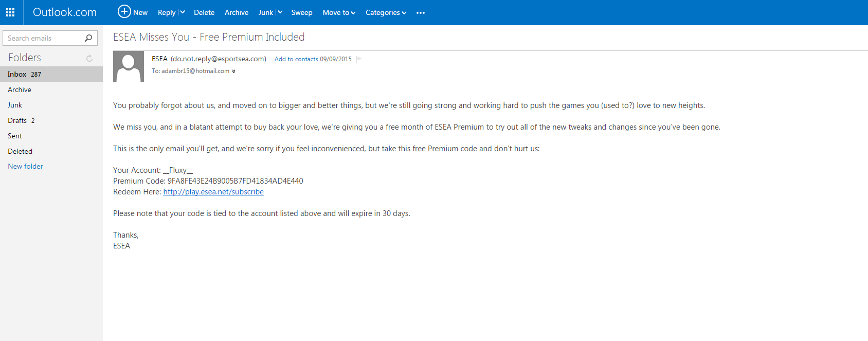This screenshot has height=341, width=868.
Task: Click the 'Your Account: _Fluxy_' line
Action: tap(153, 170)
